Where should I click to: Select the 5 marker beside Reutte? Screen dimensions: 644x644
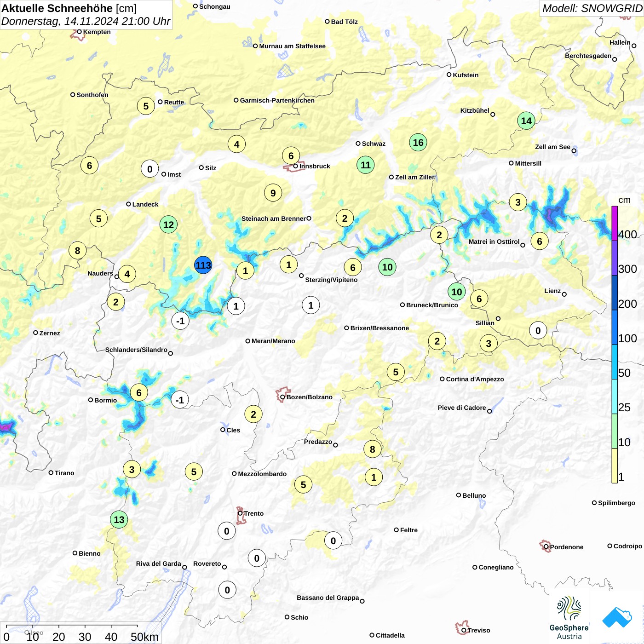tap(146, 106)
